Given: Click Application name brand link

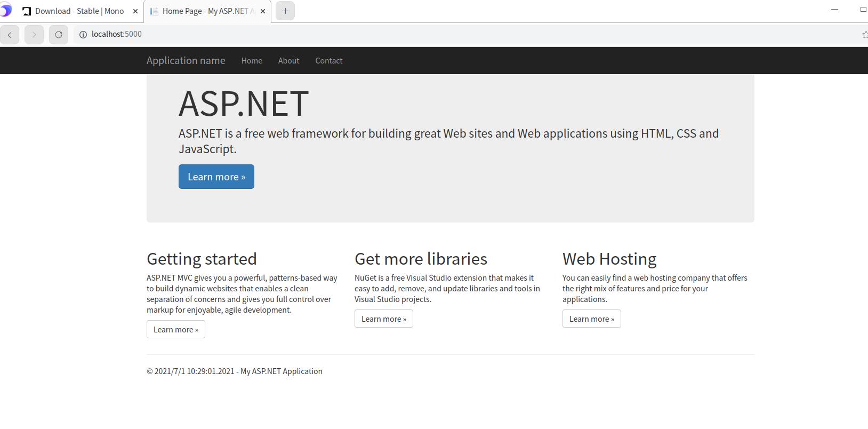Looking at the screenshot, I should 186,61.
